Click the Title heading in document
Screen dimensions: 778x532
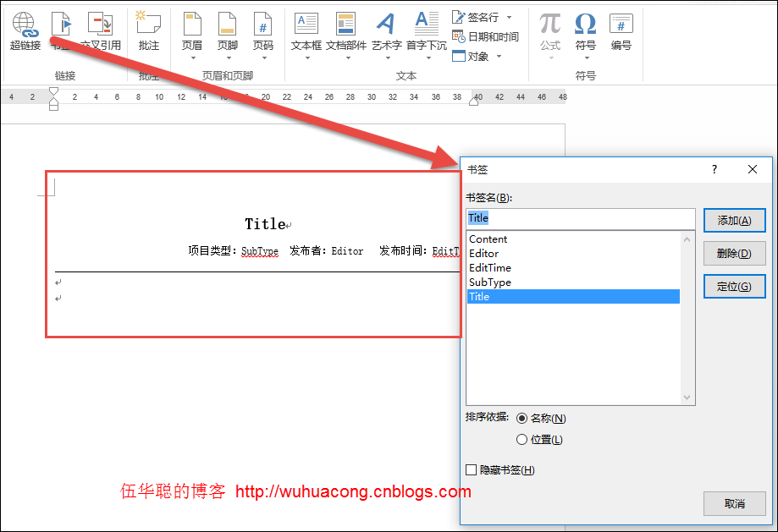tap(265, 224)
